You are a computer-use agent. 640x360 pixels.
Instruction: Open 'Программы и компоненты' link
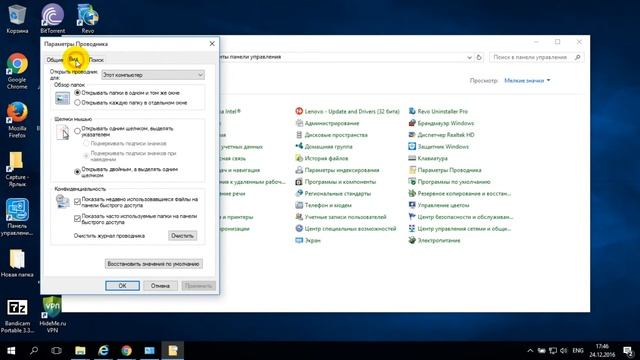click(x=336, y=182)
